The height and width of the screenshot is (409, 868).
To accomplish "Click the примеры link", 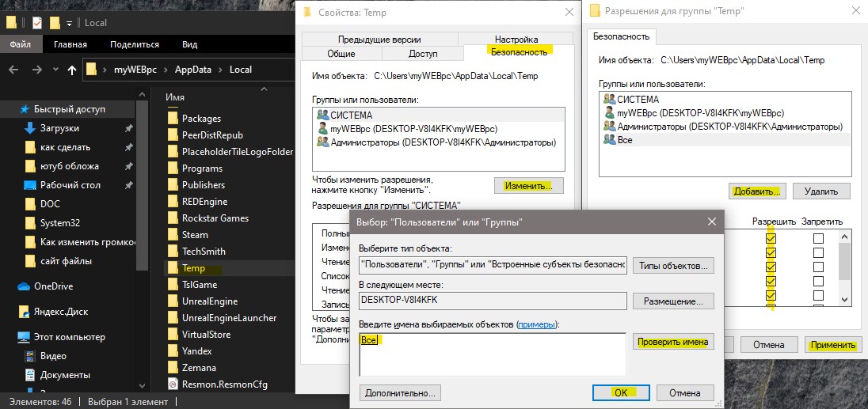I will [x=536, y=325].
